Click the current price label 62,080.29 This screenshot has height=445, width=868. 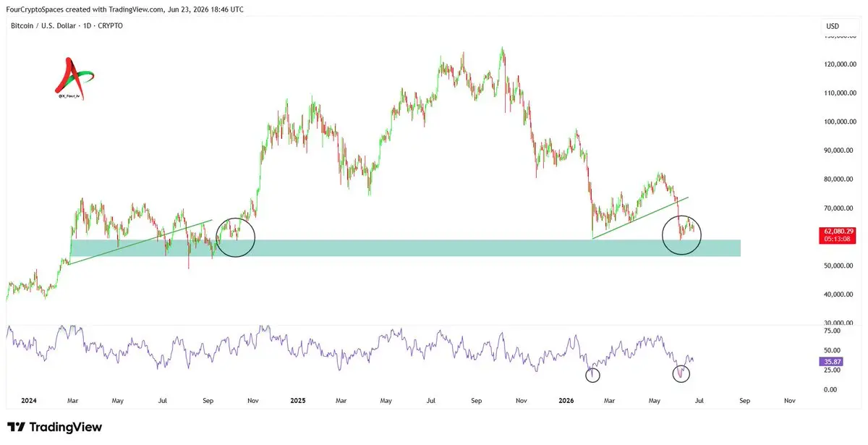coord(838,232)
